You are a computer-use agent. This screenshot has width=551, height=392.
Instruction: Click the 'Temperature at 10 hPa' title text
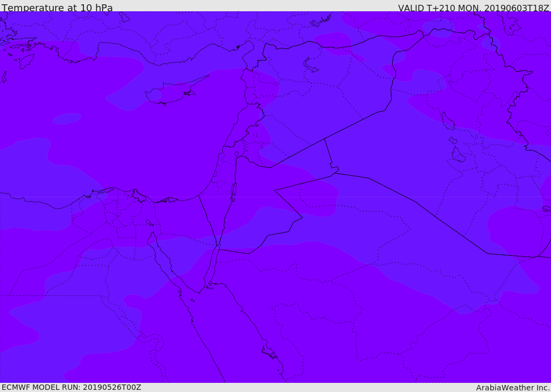point(57,8)
